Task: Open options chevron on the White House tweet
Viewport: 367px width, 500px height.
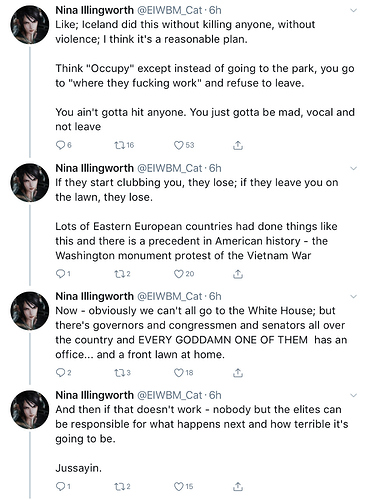Action: [353, 296]
